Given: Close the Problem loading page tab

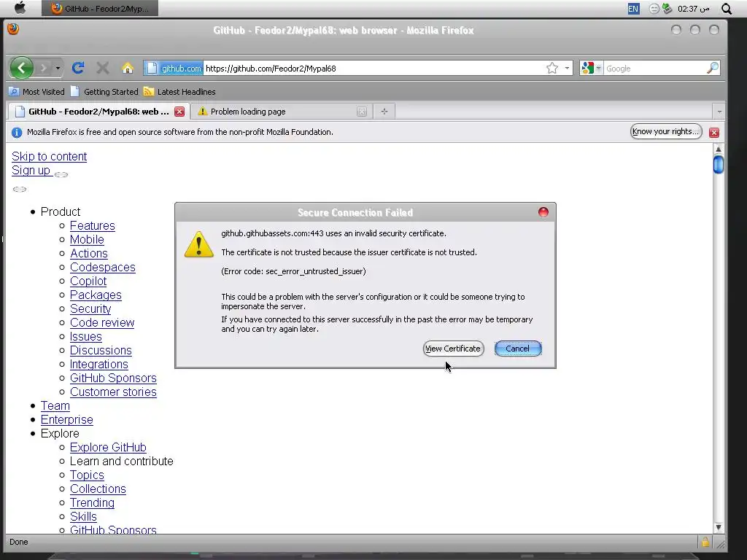Looking at the screenshot, I should click(x=362, y=112).
